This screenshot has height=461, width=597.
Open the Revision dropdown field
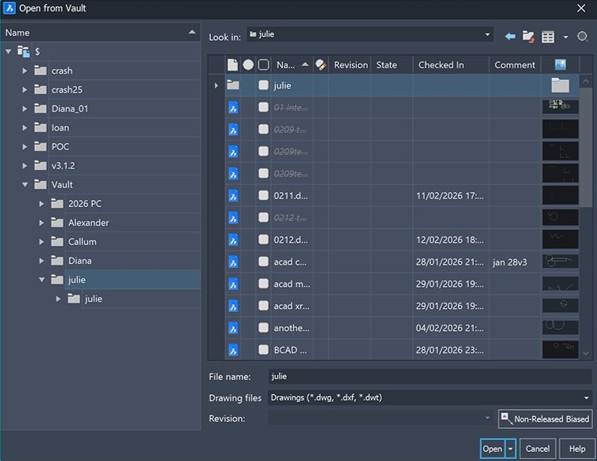coord(380,418)
